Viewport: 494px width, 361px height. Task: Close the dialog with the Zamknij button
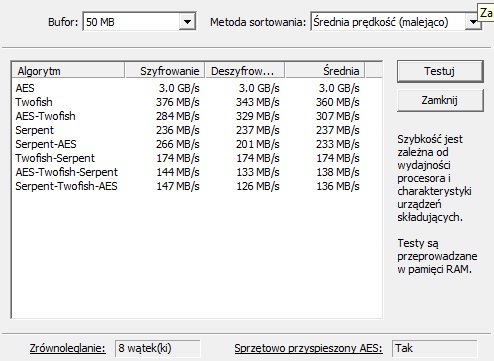(440, 100)
